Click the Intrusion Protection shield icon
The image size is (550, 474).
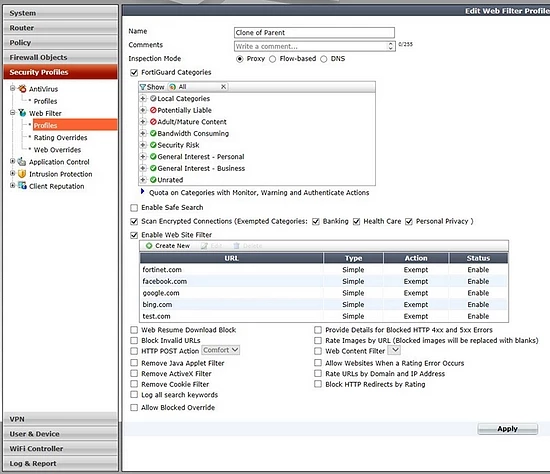(x=22, y=174)
